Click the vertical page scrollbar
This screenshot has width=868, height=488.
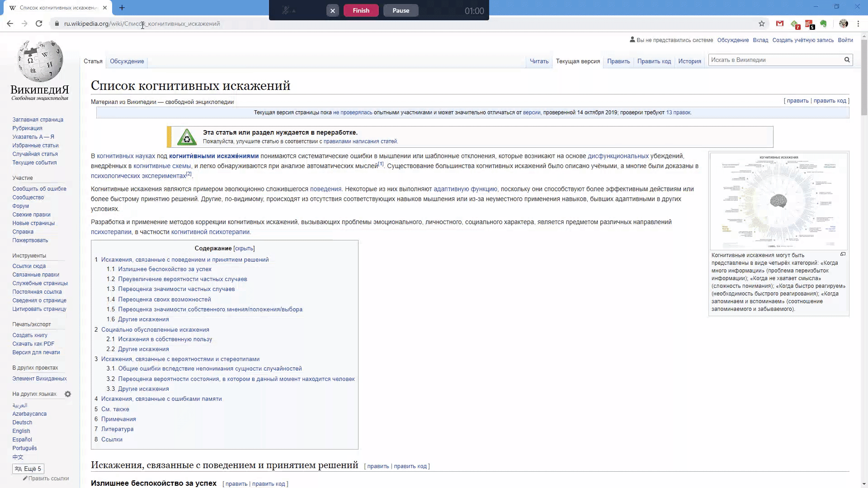pyautogui.click(x=864, y=77)
